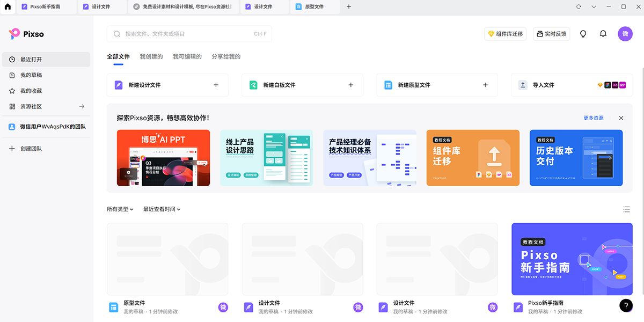Open the notifications bell icon

[603, 34]
